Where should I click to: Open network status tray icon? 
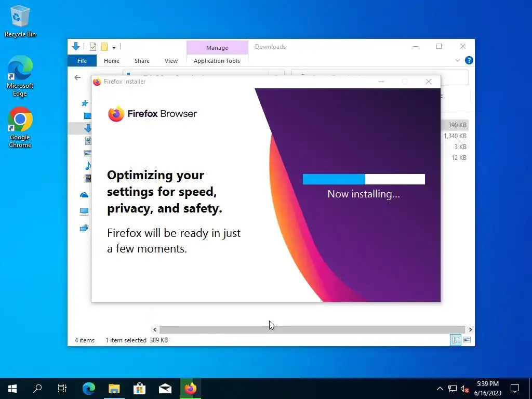pos(453,389)
